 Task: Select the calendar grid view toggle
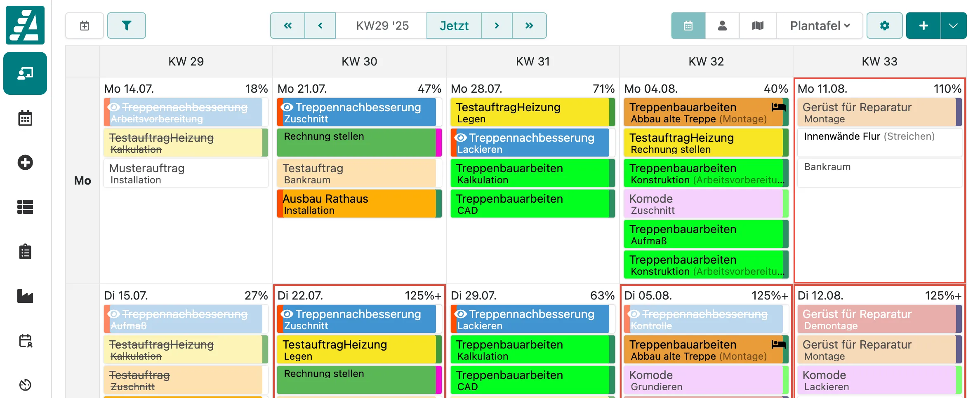(x=688, y=26)
